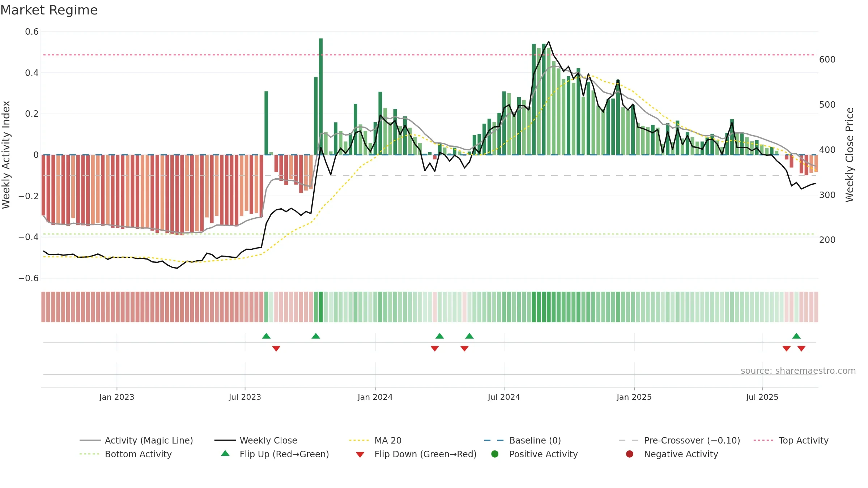This screenshot has height=488, width=868.
Task: Toggle the Flip Up (Red→Green) legend entry
Action: (x=275, y=454)
